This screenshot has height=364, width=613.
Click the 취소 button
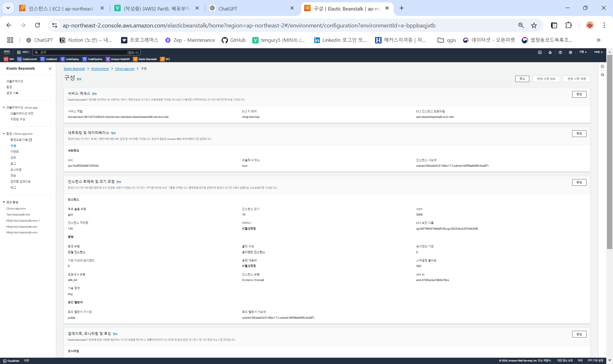pyautogui.click(x=522, y=79)
